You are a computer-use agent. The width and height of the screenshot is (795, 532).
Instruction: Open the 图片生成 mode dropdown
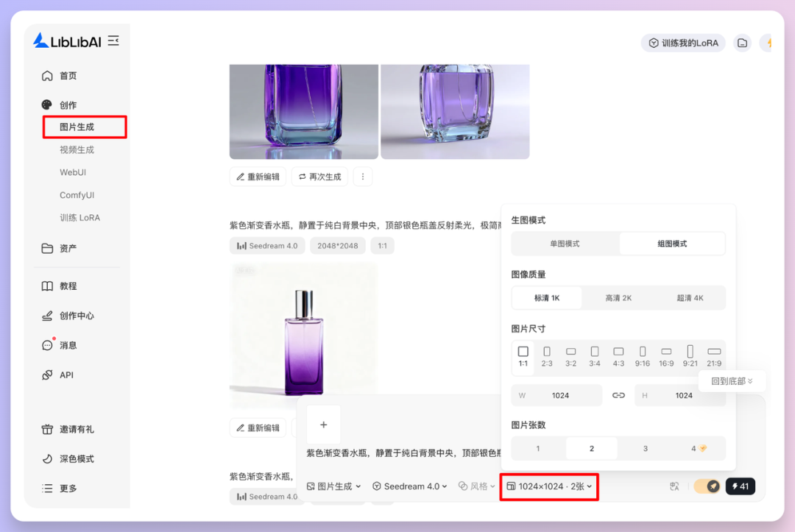click(x=334, y=486)
